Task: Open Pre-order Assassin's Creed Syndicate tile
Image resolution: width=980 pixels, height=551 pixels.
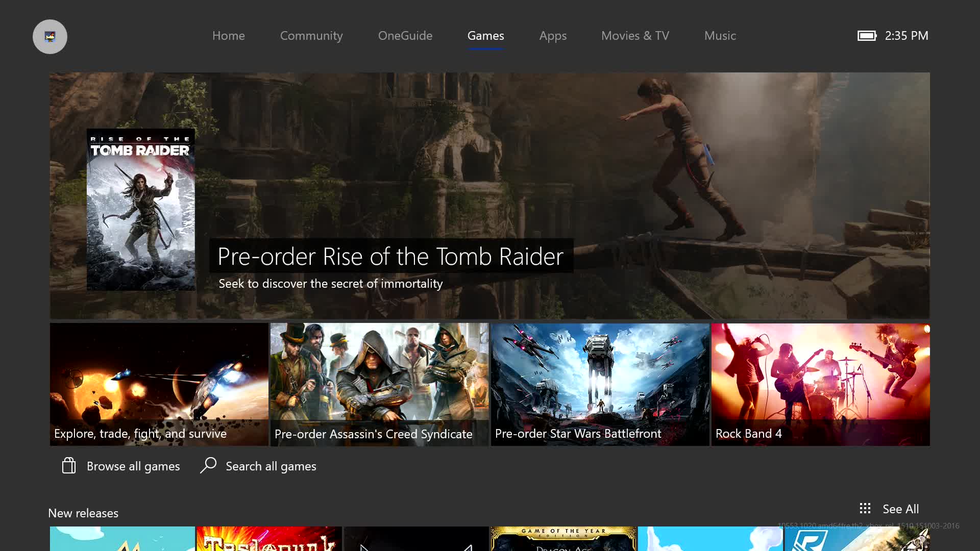Action: pyautogui.click(x=379, y=384)
